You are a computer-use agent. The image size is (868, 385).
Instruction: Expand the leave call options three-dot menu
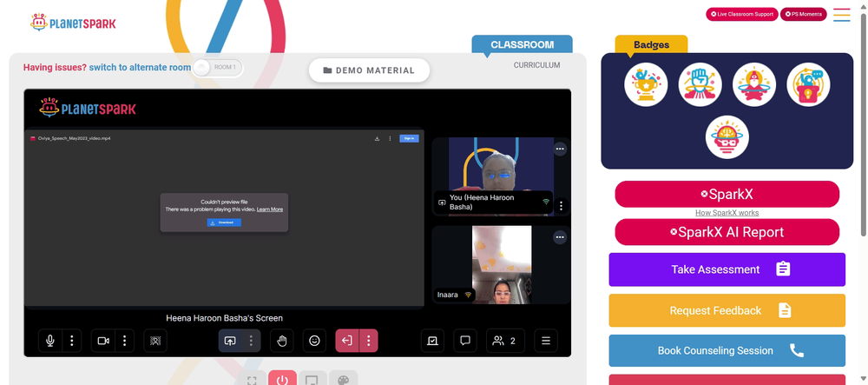tap(369, 341)
